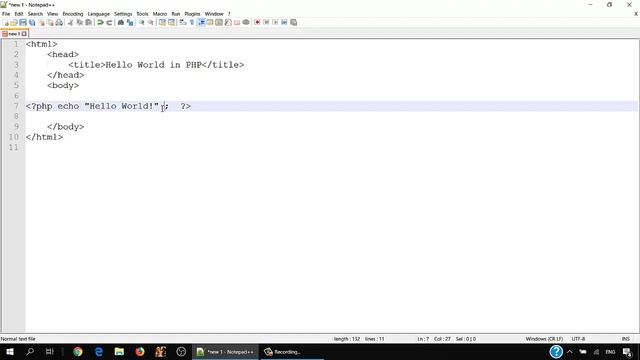Open the File menu
Screen dimensions: 640x360
pyautogui.click(x=6, y=14)
